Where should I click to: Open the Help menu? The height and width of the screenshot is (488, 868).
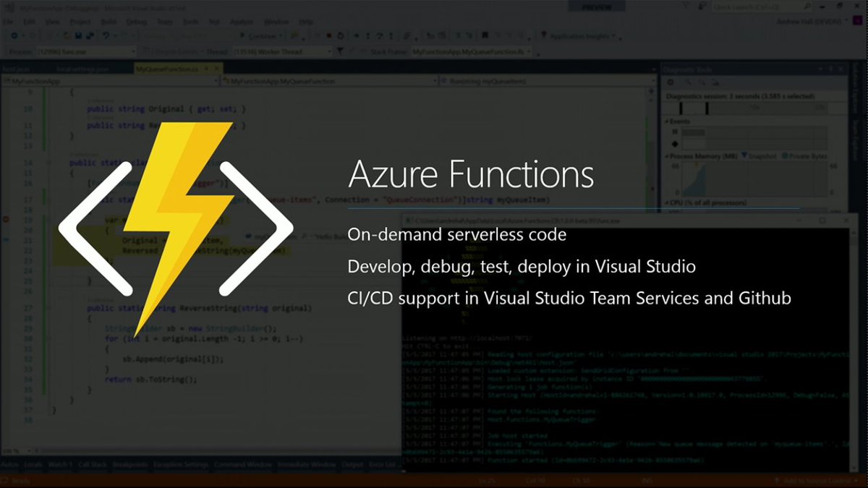click(x=306, y=22)
